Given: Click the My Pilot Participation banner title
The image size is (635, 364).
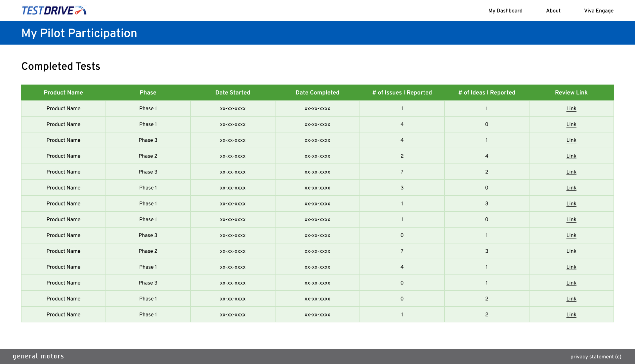Looking at the screenshot, I should (x=79, y=33).
